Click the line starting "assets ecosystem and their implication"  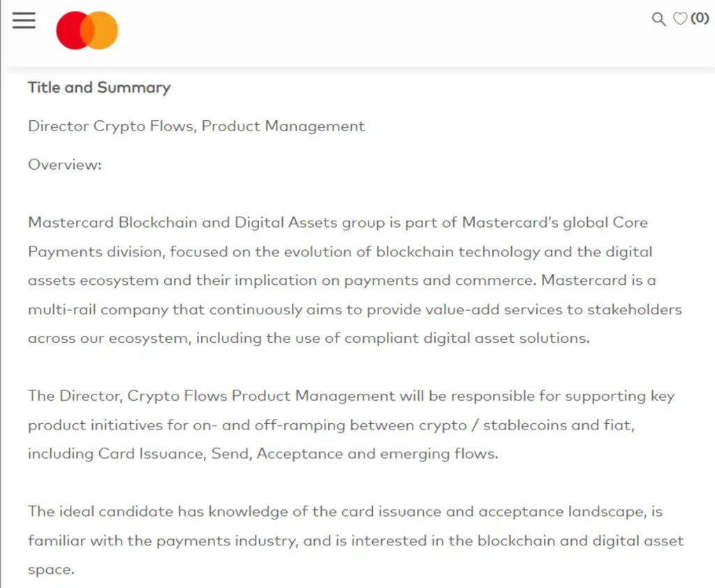(x=342, y=281)
